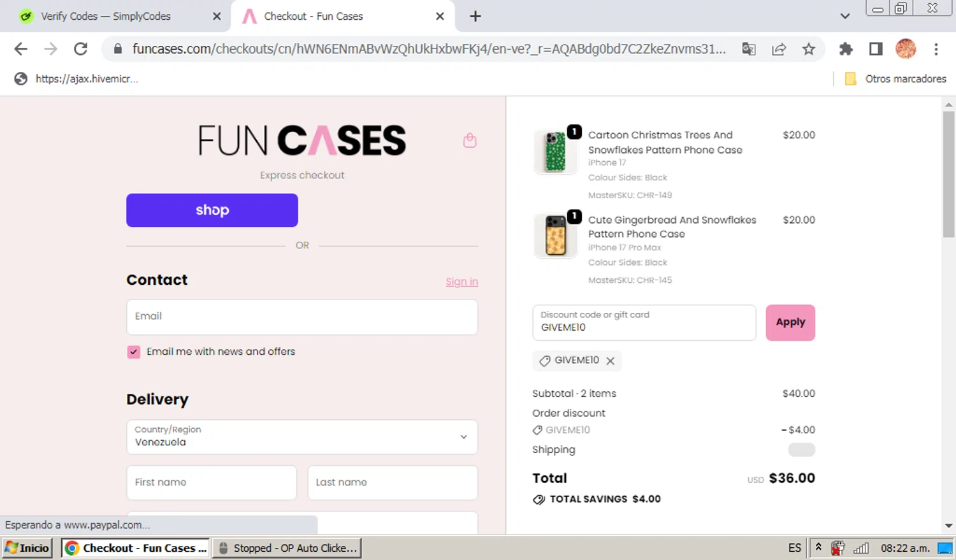Open the translate page icon
This screenshot has width=956, height=560.
click(749, 49)
